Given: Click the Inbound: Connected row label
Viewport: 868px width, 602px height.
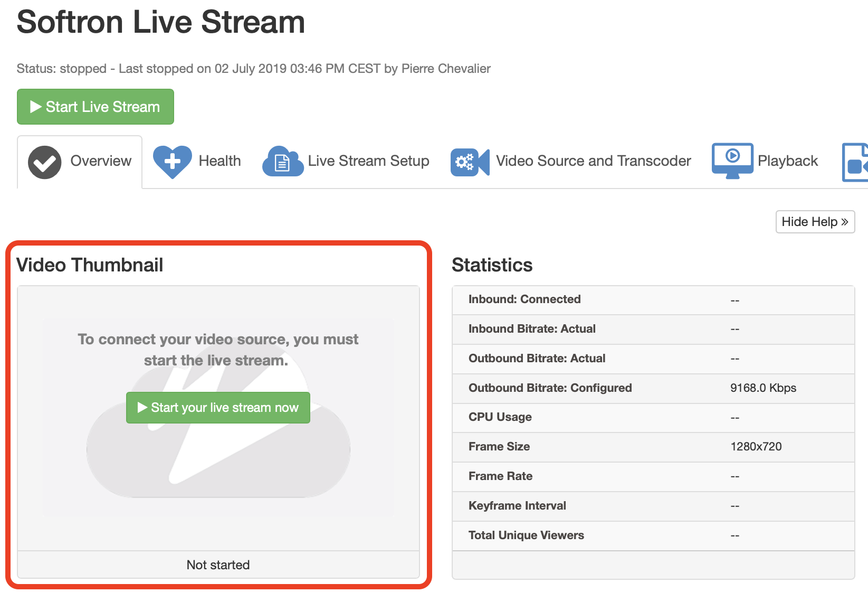Looking at the screenshot, I should coord(524,299).
